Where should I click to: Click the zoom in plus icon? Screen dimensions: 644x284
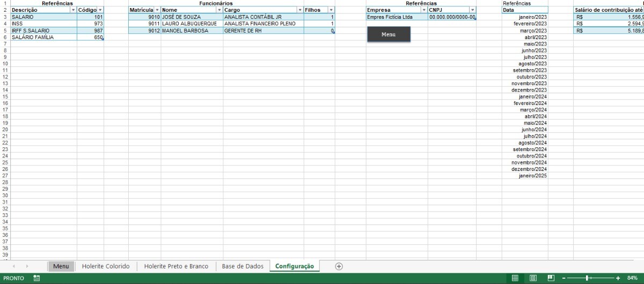(618, 278)
